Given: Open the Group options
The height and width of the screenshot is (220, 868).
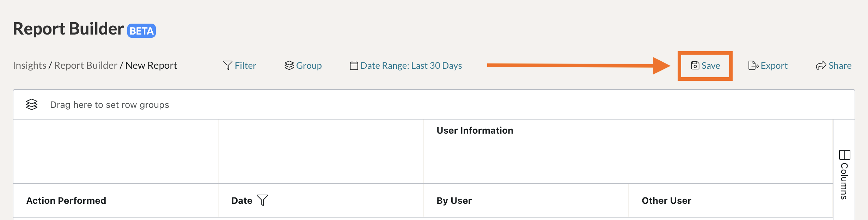Looking at the screenshot, I should [308, 66].
